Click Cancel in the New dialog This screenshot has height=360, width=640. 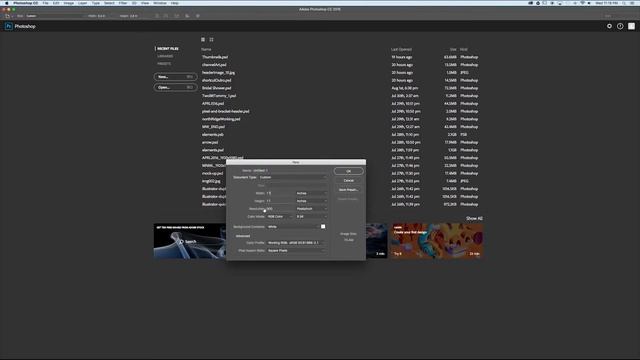349,180
